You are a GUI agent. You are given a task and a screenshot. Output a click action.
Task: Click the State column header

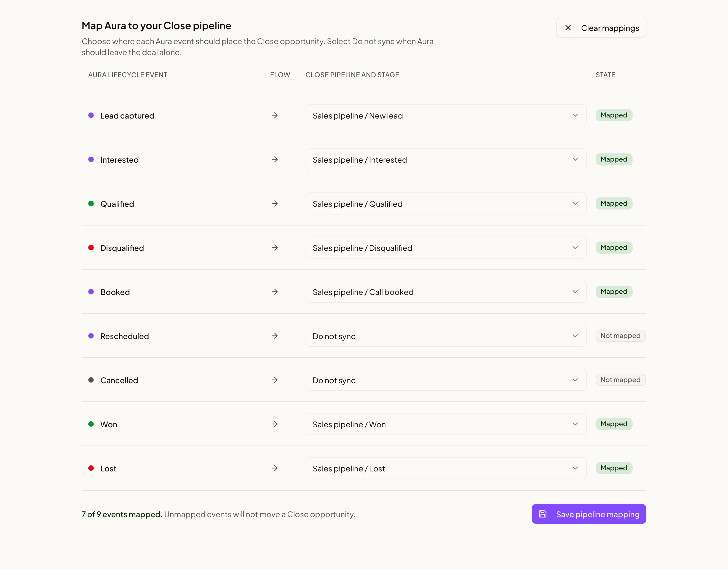605,75
